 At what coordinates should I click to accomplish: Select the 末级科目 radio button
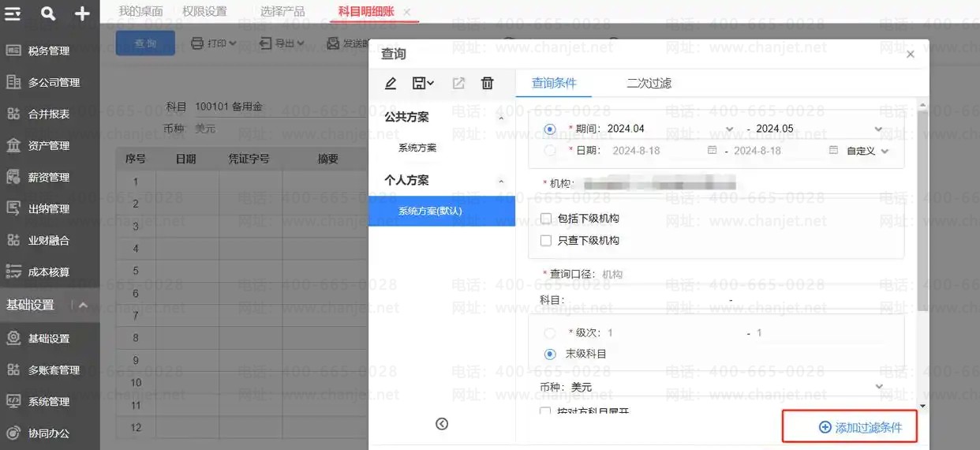550,354
